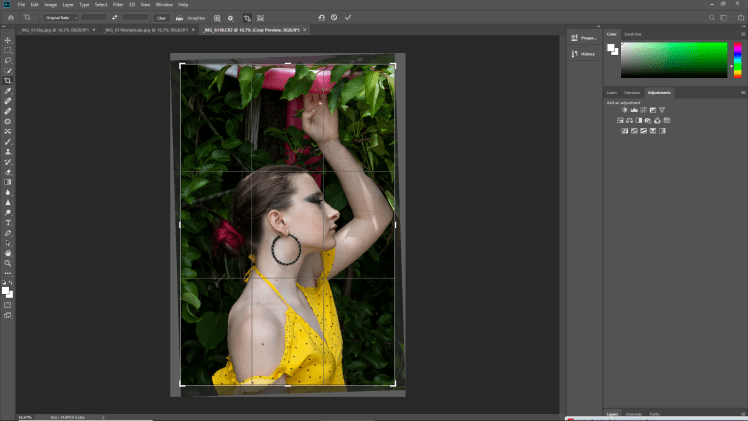
Task: Cancel the current crop operation
Action: click(334, 17)
